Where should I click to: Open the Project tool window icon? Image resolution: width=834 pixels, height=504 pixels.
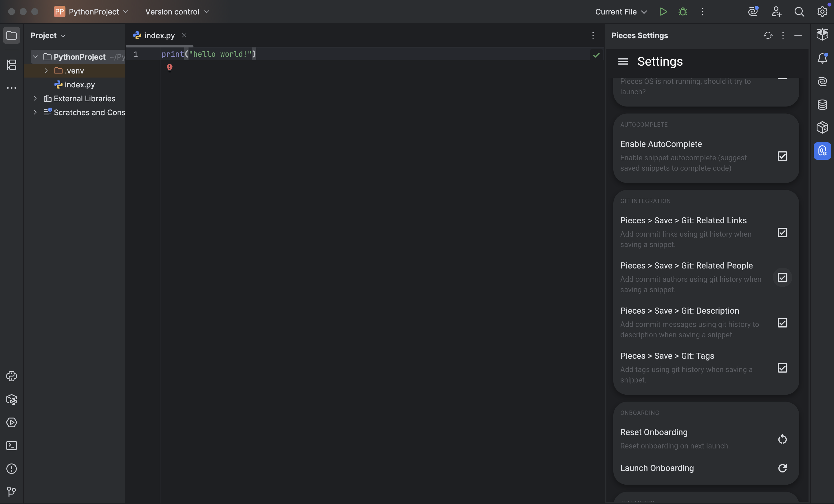(12, 35)
